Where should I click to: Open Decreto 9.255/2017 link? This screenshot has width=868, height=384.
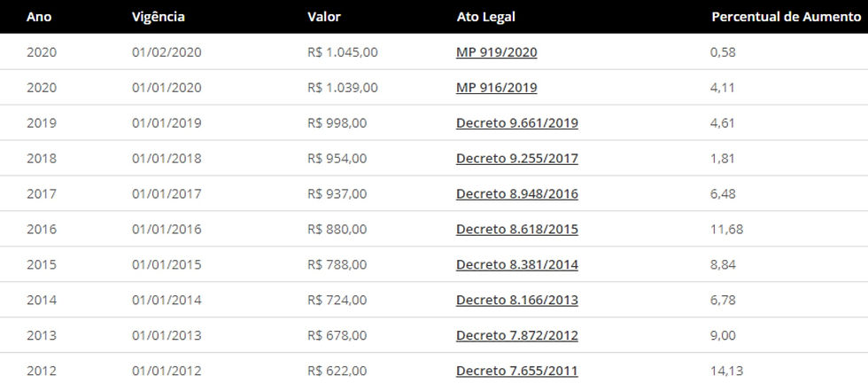(516, 159)
